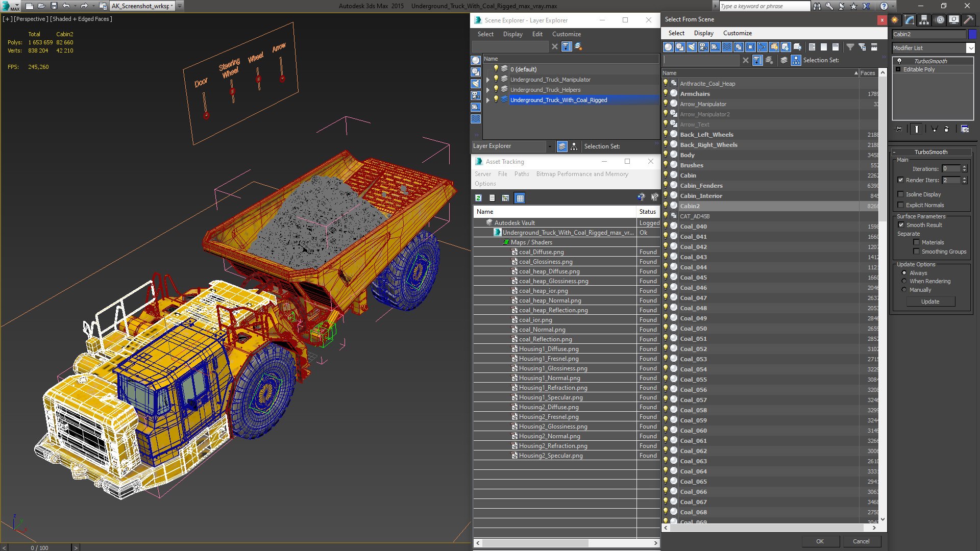
Task: Click OK in Select From Scene dialog
Action: tap(820, 541)
